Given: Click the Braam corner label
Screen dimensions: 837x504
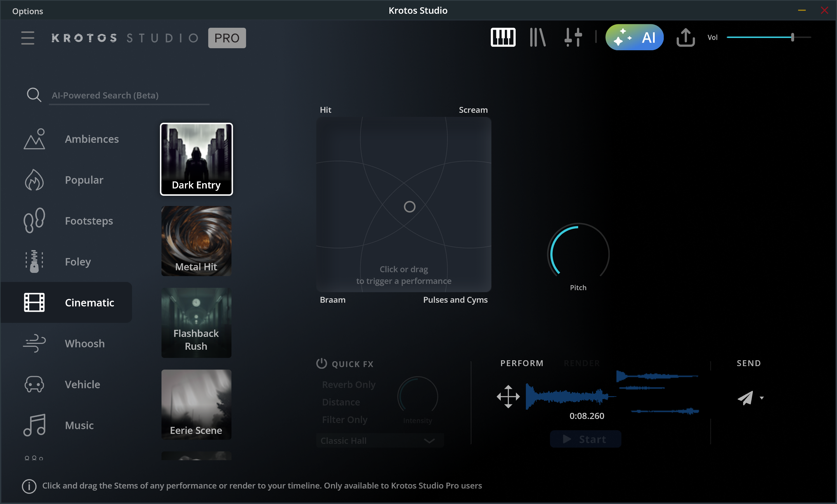Looking at the screenshot, I should (x=332, y=299).
